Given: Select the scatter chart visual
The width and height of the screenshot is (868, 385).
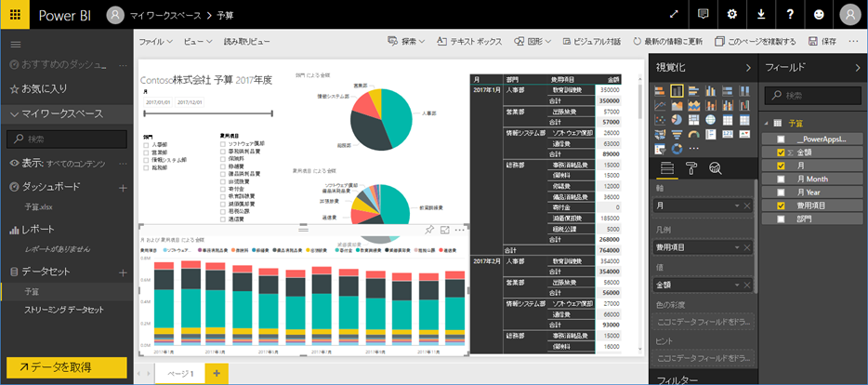Looking at the screenshot, I should pyautogui.click(x=659, y=119).
